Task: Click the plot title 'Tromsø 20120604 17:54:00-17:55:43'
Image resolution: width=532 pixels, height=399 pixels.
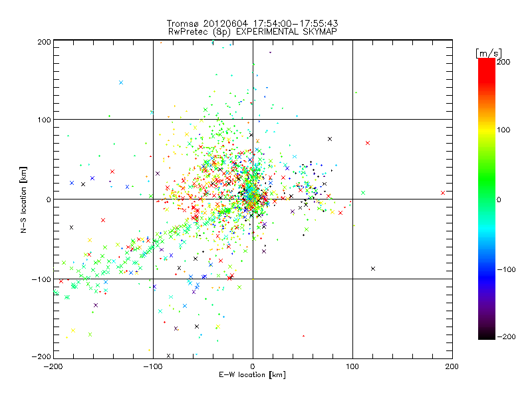Action: click(x=252, y=23)
